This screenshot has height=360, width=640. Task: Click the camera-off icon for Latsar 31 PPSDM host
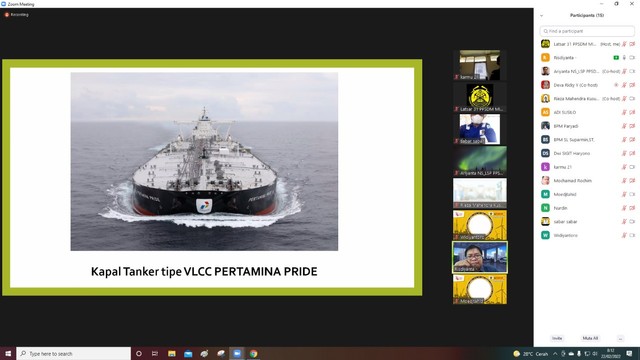(632, 44)
